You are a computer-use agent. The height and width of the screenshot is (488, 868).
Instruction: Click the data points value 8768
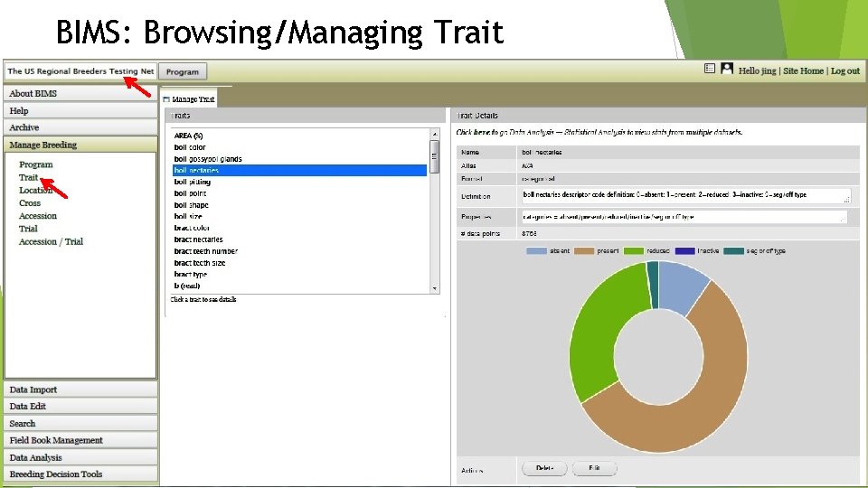529,233
